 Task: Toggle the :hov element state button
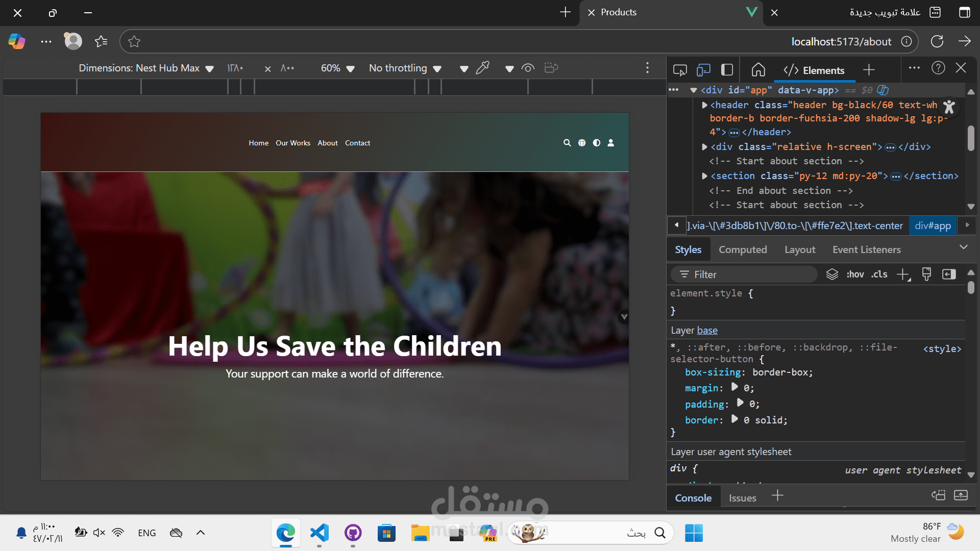point(855,274)
